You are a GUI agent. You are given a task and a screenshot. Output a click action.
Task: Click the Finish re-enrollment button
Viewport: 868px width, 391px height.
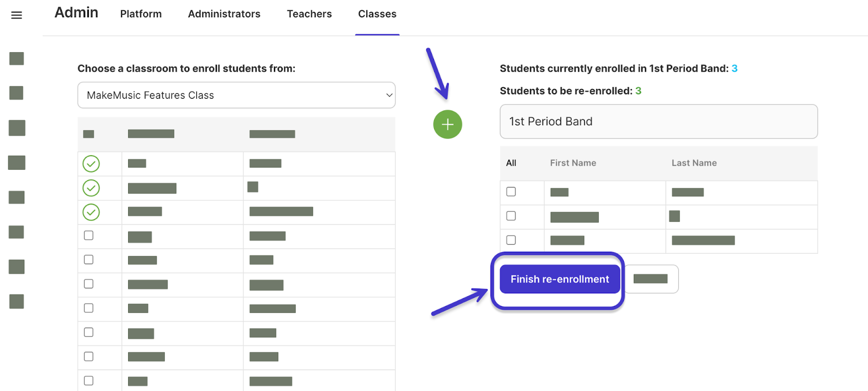tap(560, 279)
